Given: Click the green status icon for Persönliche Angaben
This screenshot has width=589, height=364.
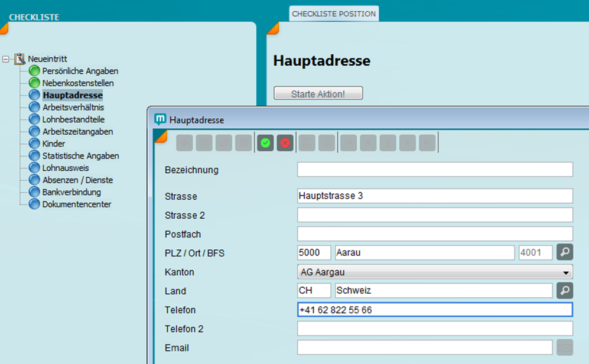Looking at the screenshot, I should [35, 71].
